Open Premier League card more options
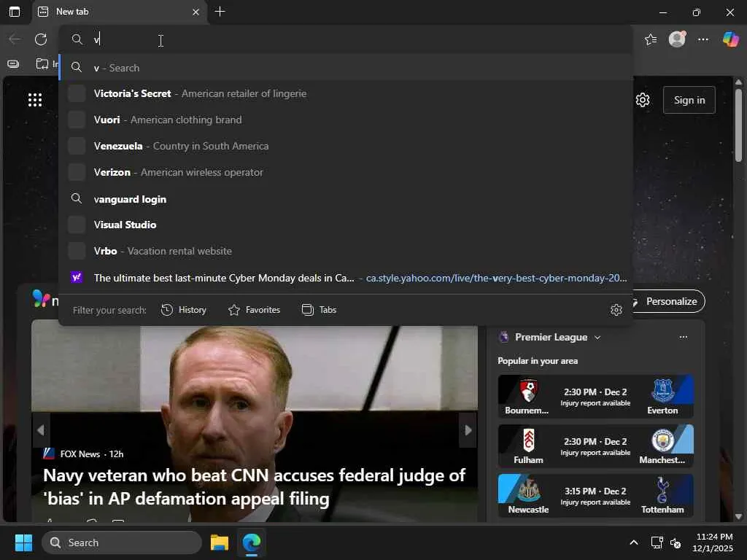Image resolution: width=747 pixels, height=560 pixels. click(683, 337)
